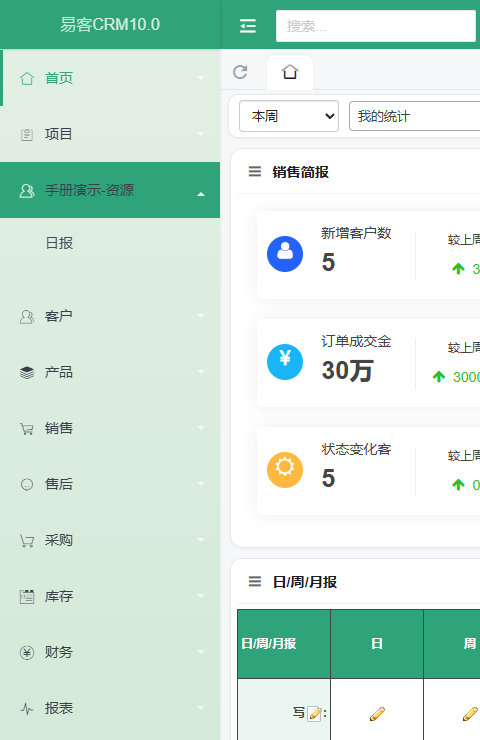Select 售后 in the sidebar

110,484
